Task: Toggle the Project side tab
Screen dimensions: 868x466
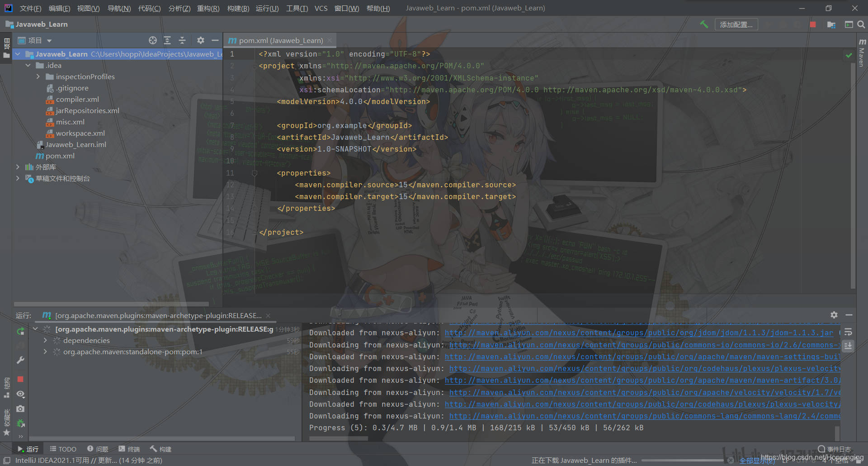Action: pyautogui.click(x=6, y=48)
